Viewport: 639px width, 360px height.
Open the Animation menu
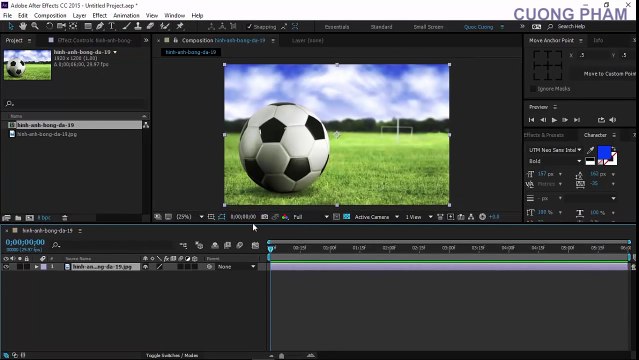tap(126, 15)
